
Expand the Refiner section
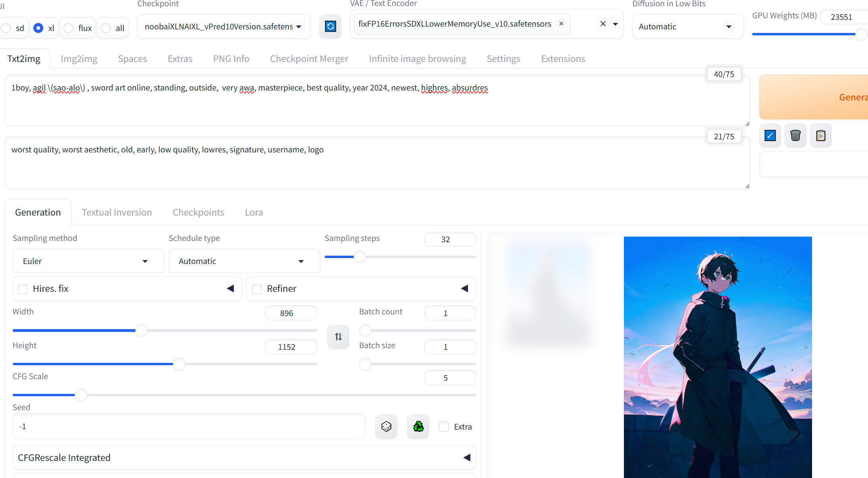pyautogui.click(x=464, y=289)
